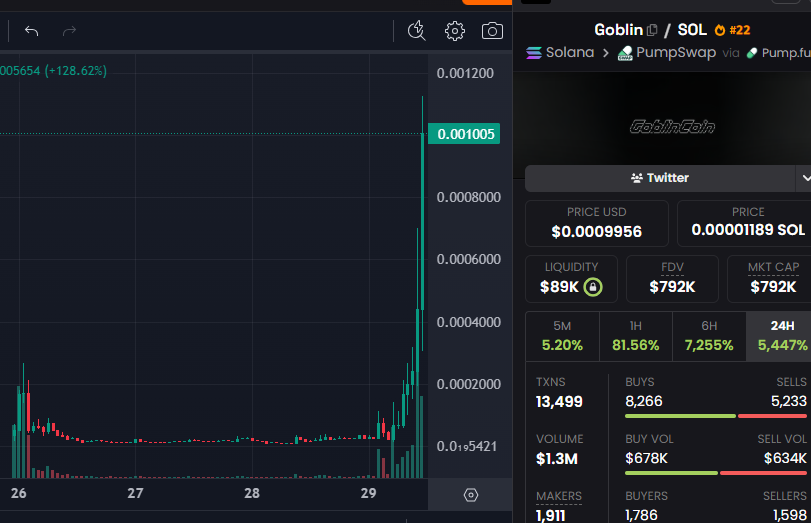Image resolution: width=811 pixels, height=523 pixels.
Task: Click the 0.0004000 price axis label
Action: pos(469,322)
